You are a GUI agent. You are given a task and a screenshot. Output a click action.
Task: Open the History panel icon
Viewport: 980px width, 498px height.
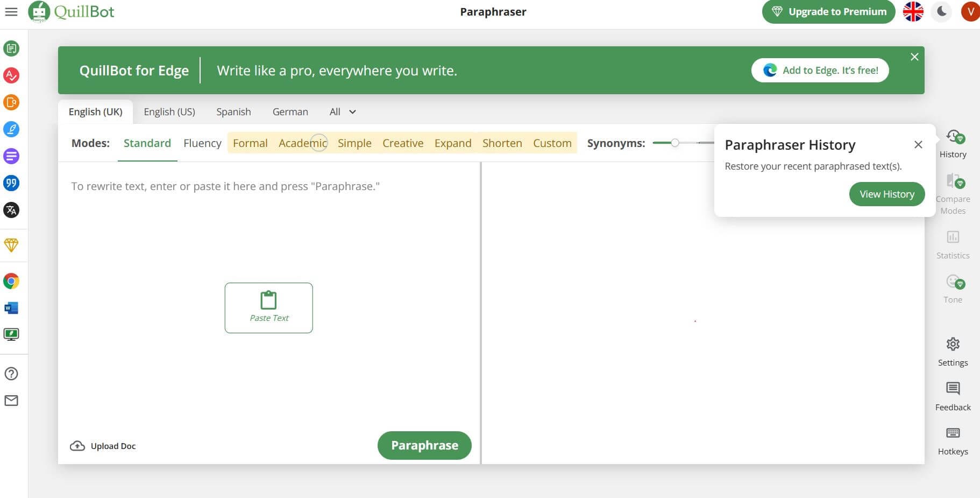point(953,144)
